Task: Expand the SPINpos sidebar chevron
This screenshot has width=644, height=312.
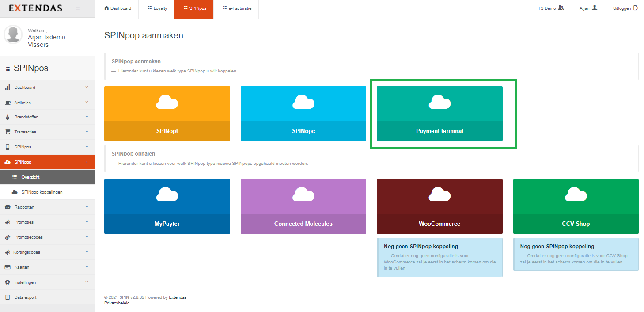Action: point(87,147)
